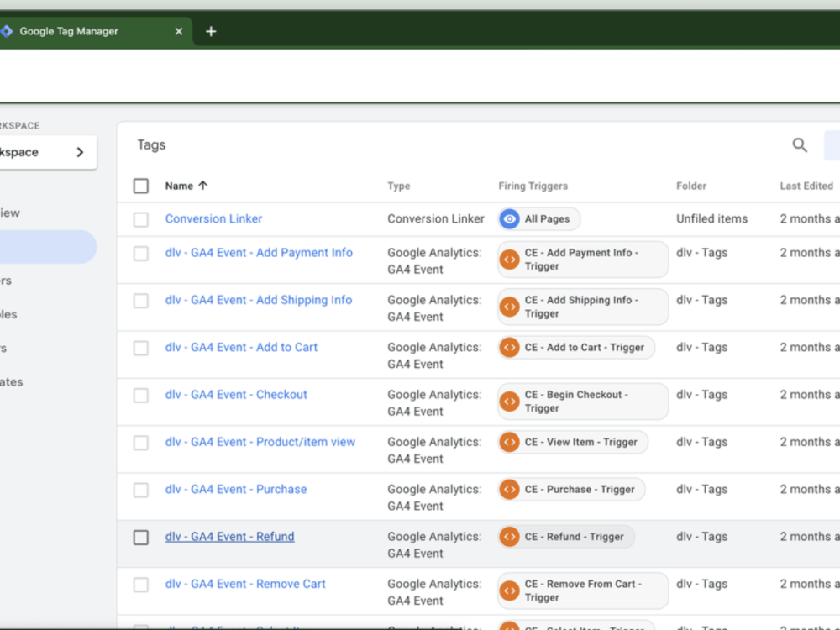Click the blue All Pages trigger icon
This screenshot has width=840, height=630.
pos(509,218)
